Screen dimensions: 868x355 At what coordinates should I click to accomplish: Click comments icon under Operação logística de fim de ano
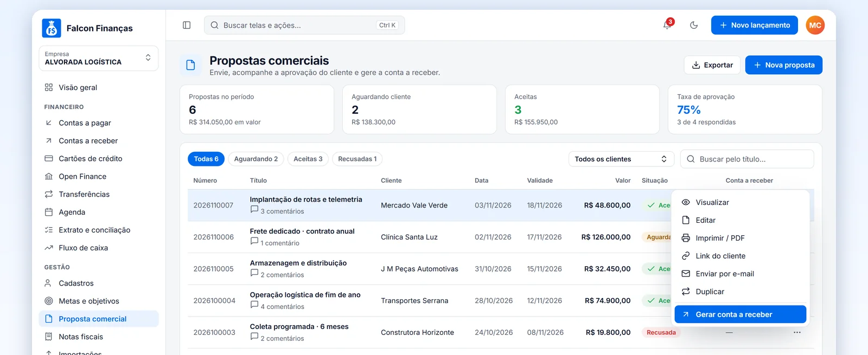pos(254,305)
